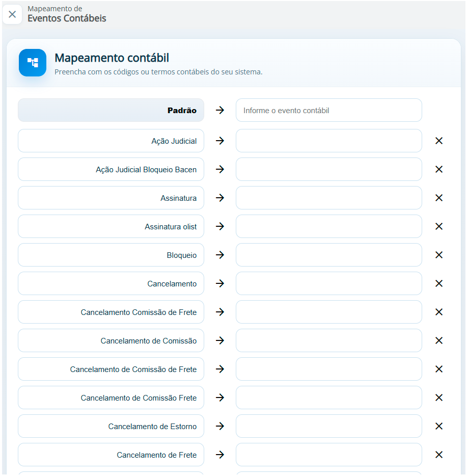Select the Cancelamento label field
This screenshot has height=476, width=468.
[x=111, y=283]
